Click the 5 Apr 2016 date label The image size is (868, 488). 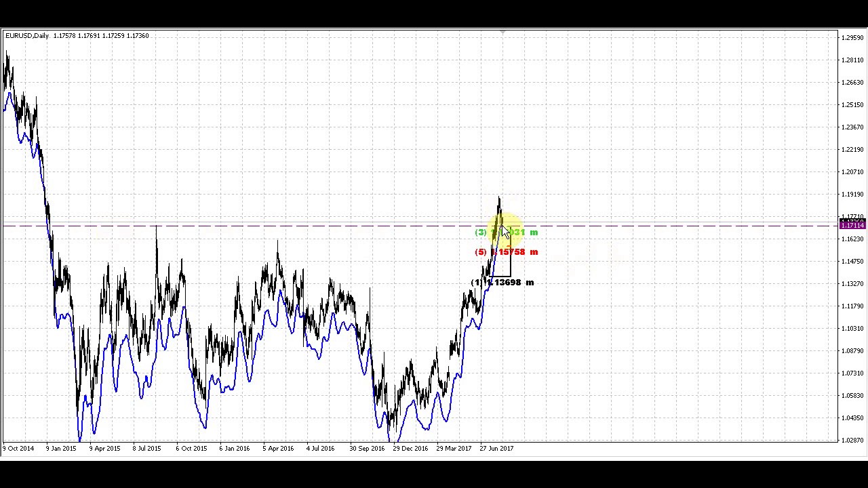tap(278, 449)
